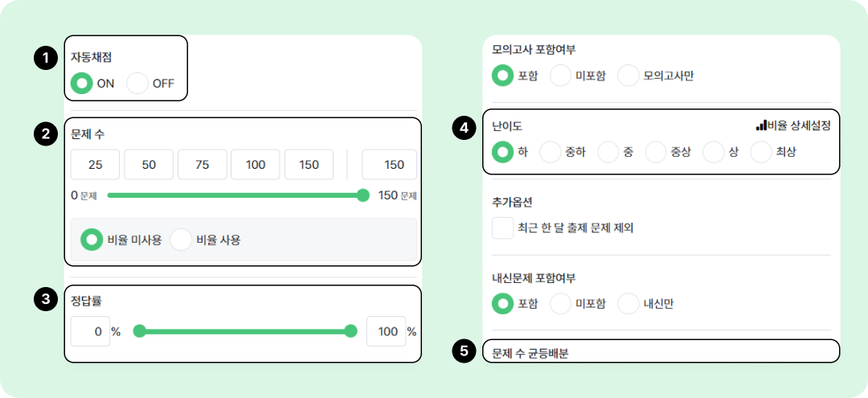Screen dimensions: 868x398
Task: Pick the 75 questions preset button
Action: (x=202, y=164)
